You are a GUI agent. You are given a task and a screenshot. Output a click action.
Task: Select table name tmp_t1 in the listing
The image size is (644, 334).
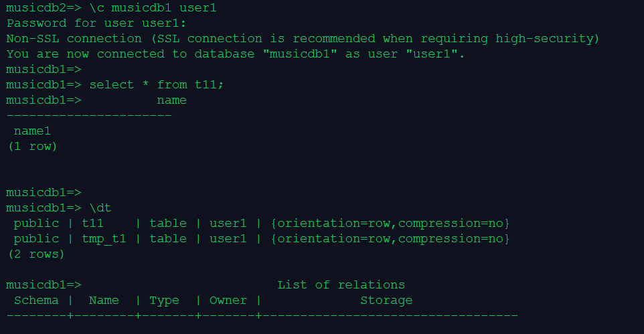[104, 238]
